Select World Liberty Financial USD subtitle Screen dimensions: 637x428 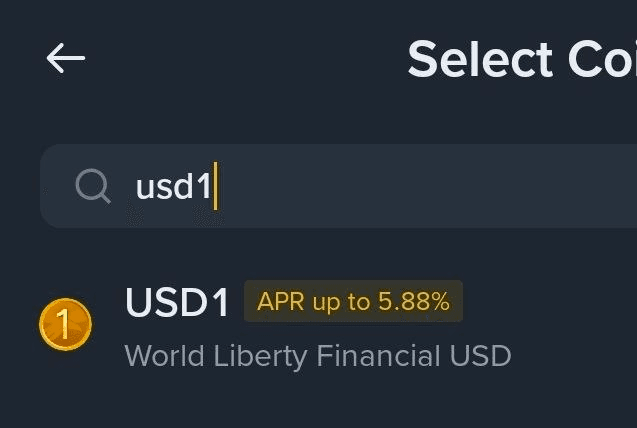(x=317, y=355)
